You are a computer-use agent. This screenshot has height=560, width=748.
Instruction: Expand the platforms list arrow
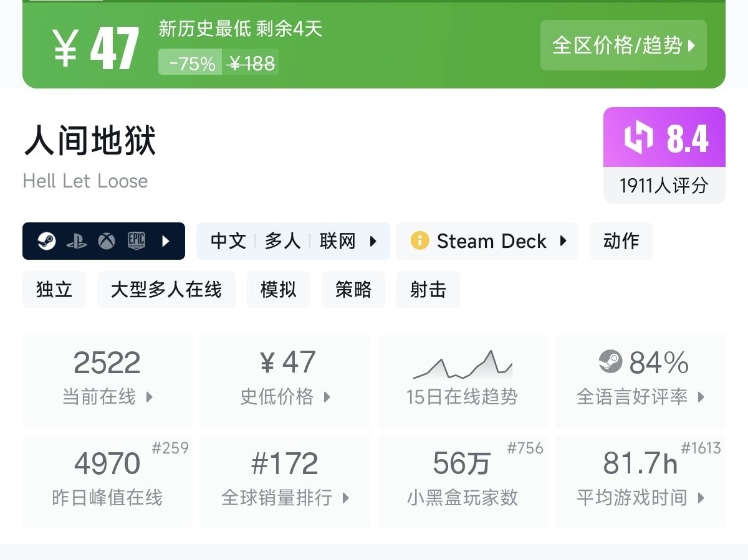(166, 241)
